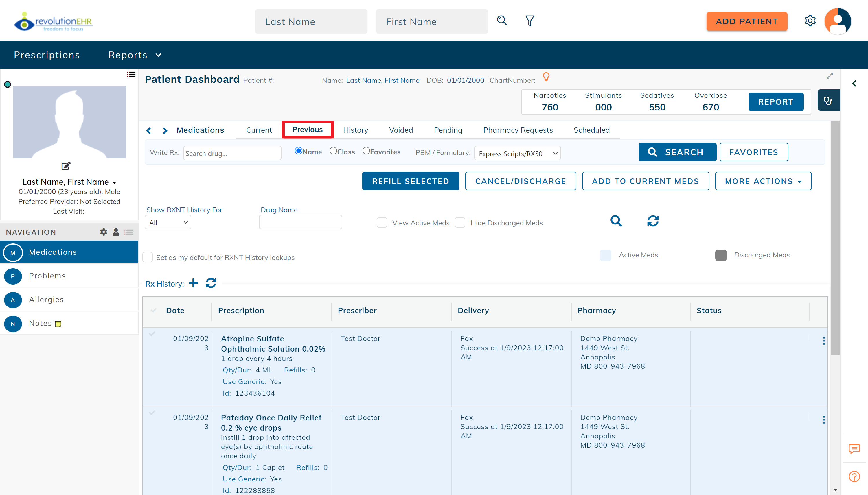This screenshot has width=868, height=495.
Task: Click the Add Patient button
Action: 746,21
